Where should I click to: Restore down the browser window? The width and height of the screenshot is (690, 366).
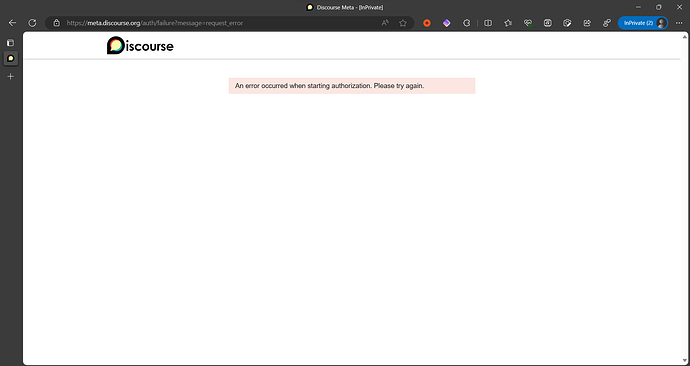659,7
